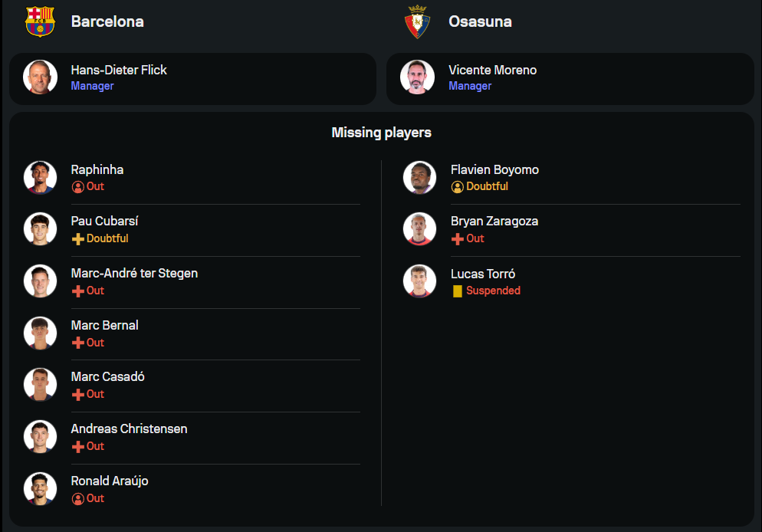
Task: Open Marc Casadó's player profile
Action: (x=108, y=377)
